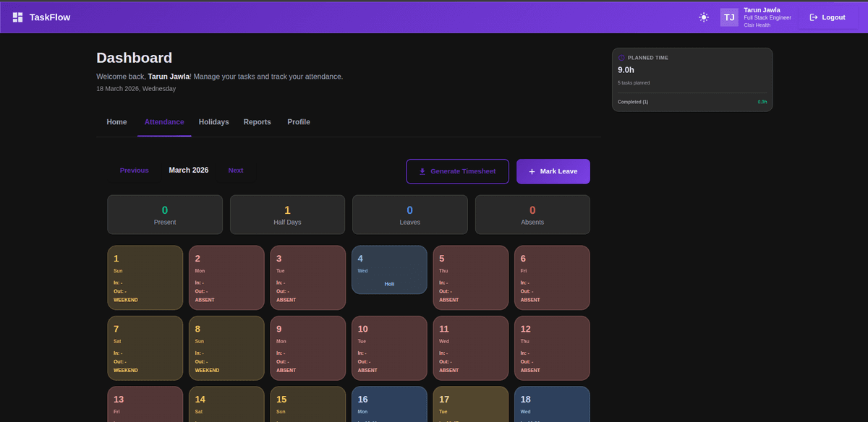
Task: Click the Mark Leave button
Action: (553, 171)
